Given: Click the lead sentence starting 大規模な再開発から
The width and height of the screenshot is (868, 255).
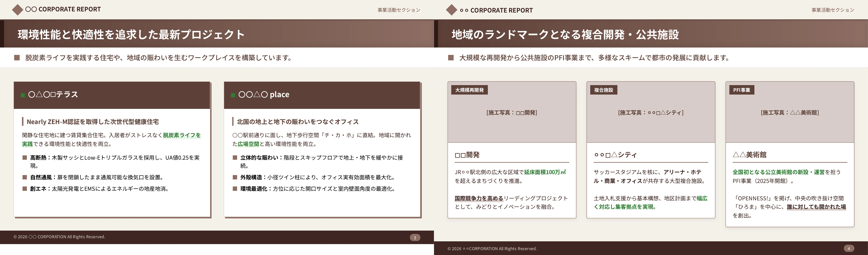Looking at the screenshot, I should [x=594, y=58].
